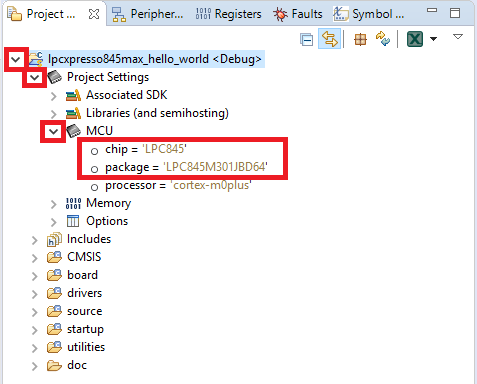The width and height of the screenshot is (477, 384).
Task: Switch to the Registers tab
Action: (x=229, y=14)
